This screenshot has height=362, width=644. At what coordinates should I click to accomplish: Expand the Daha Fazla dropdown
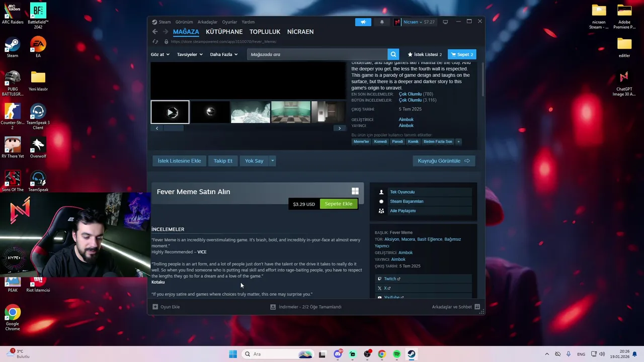(x=223, y=54)
